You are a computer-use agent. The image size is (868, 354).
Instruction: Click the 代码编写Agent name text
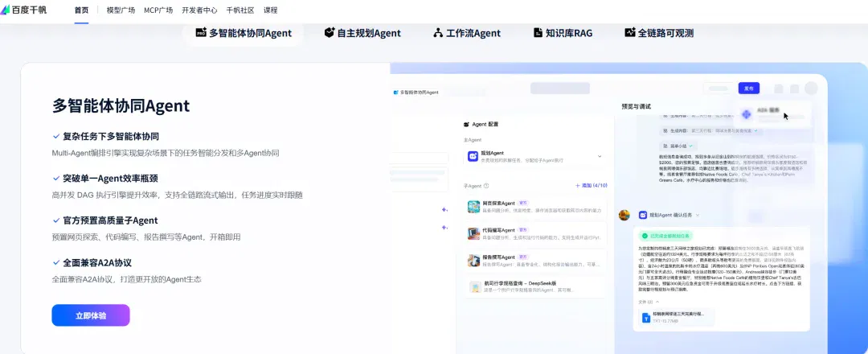[499, 230]
